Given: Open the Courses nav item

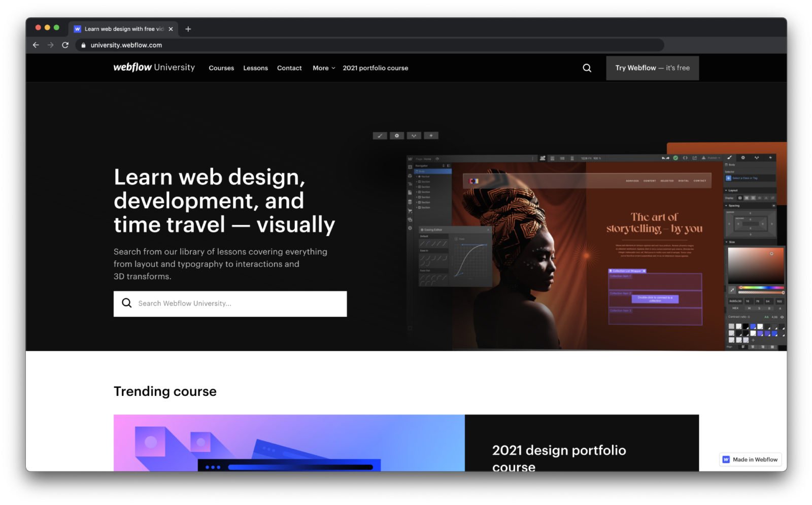Looking at the screenshot, I should click(221, 68).
